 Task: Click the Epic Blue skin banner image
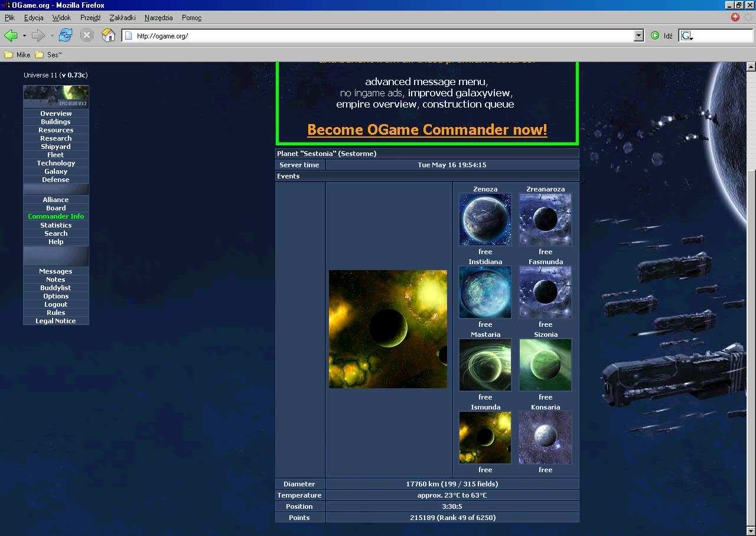tap(56, 97)
